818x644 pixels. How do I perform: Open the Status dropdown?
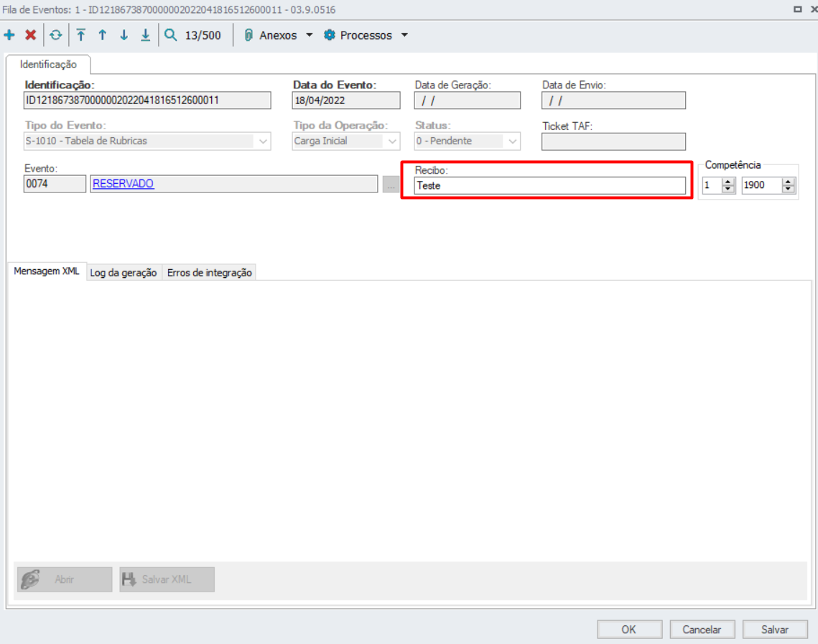tap(512, 141)
